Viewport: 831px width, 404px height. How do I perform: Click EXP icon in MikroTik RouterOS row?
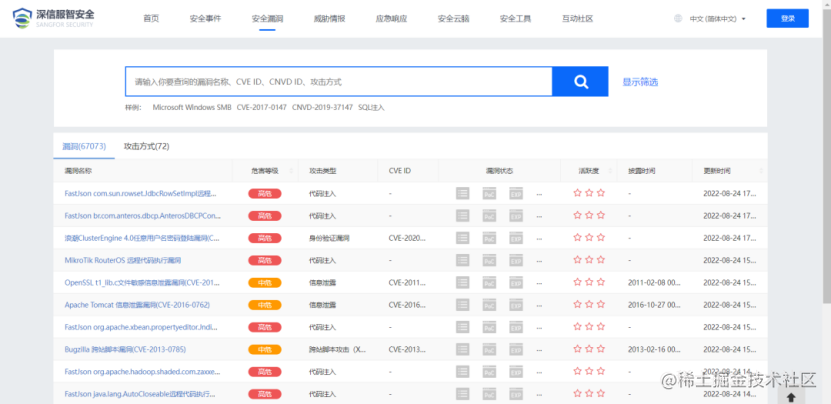click(516, 260)
